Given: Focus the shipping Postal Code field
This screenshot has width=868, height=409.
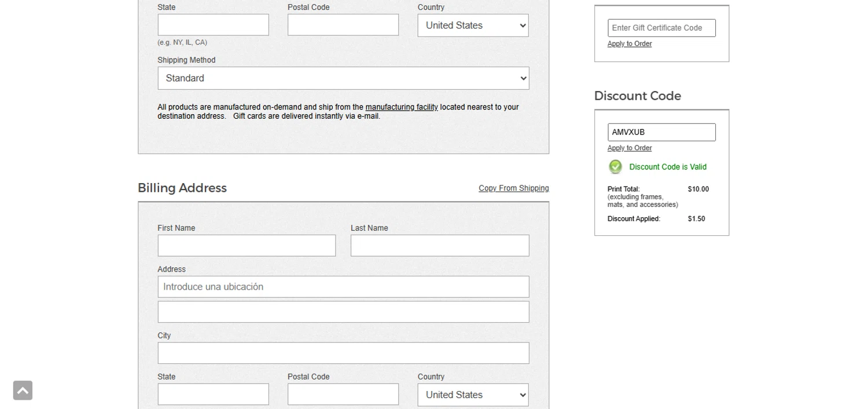Looking at the screenshot, I should pos(343,25).
